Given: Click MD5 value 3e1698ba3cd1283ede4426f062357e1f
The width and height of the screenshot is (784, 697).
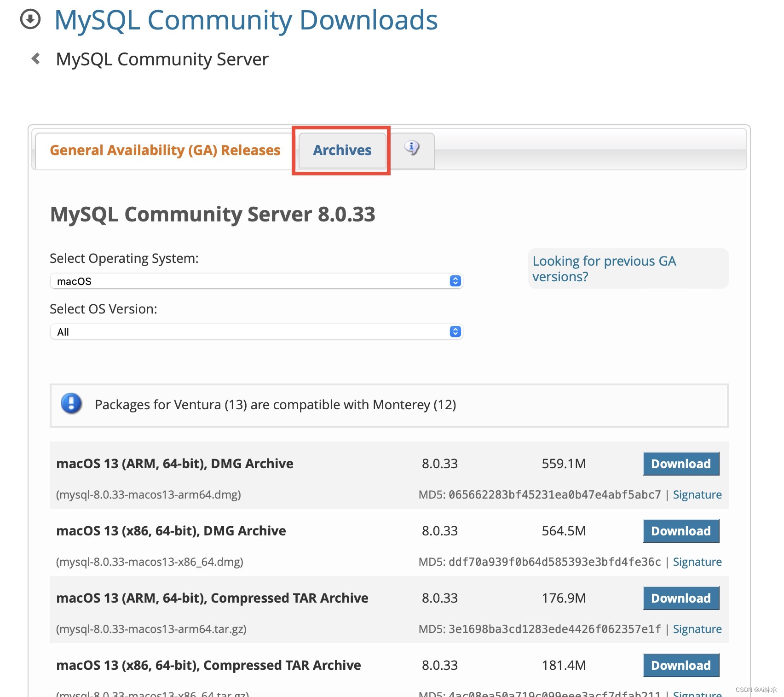Looking at the screenshot, I should (x=554, y=629).
